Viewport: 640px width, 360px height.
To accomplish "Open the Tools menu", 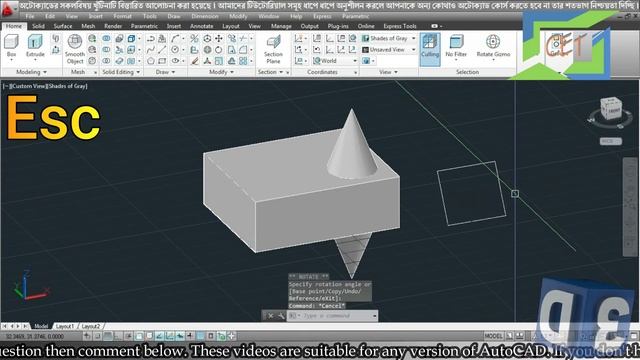I will [x=150, y=16].
